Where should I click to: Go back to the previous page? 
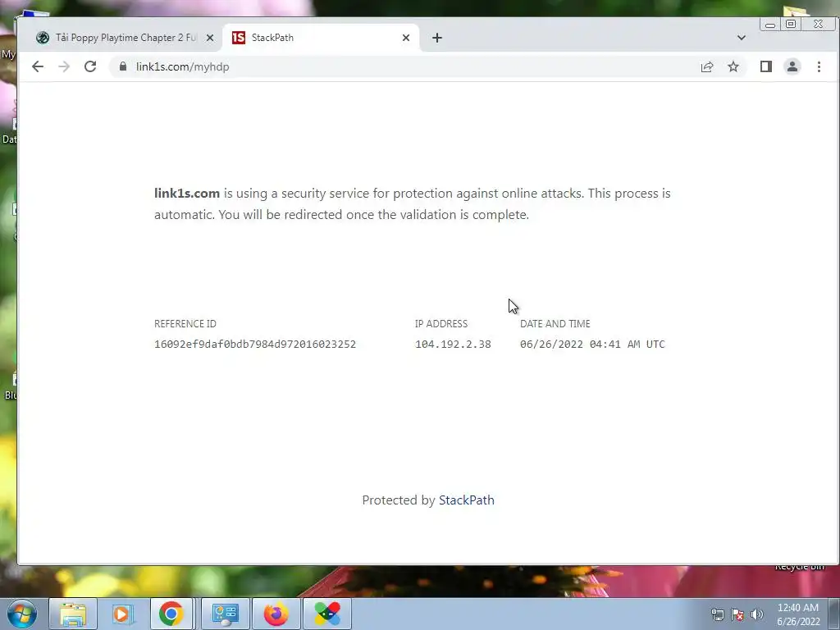tap(38, 66)
